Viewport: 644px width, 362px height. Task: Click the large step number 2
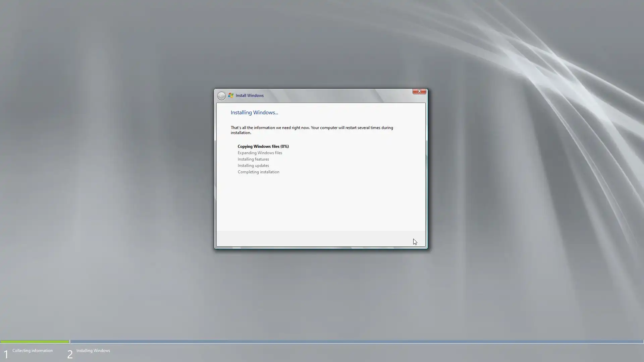click(x=70, y=354)
